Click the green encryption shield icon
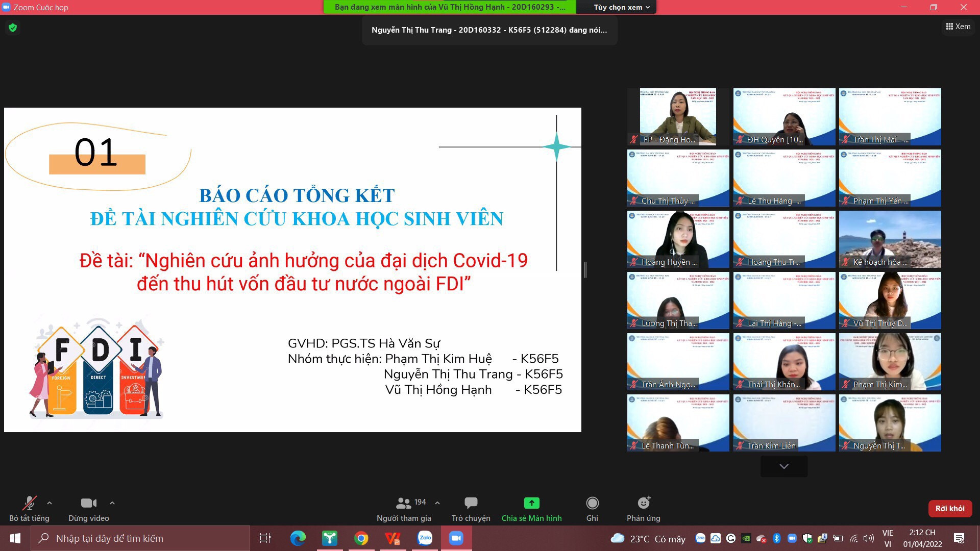980x551 pixels. pyautogui.click(x=13, y=28)
